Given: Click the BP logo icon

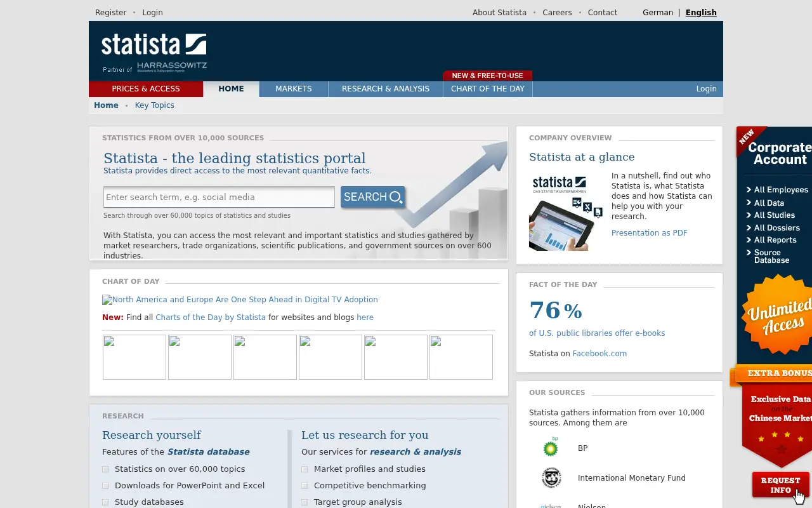Looking at the screenshot, I should 551,447.
